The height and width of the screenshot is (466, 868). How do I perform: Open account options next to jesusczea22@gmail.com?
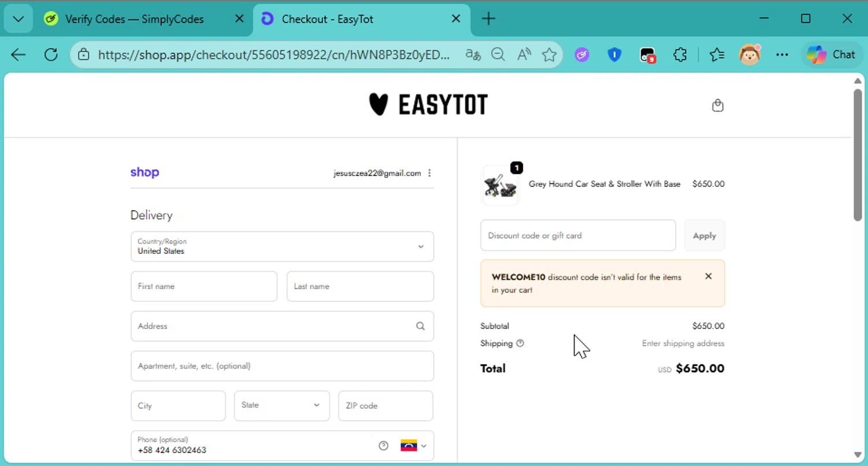pyautogui.click(x=429, y=173)
